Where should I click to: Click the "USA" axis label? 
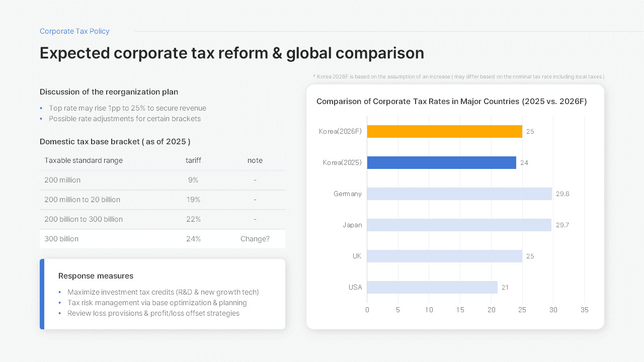click(x=355, y=287)
